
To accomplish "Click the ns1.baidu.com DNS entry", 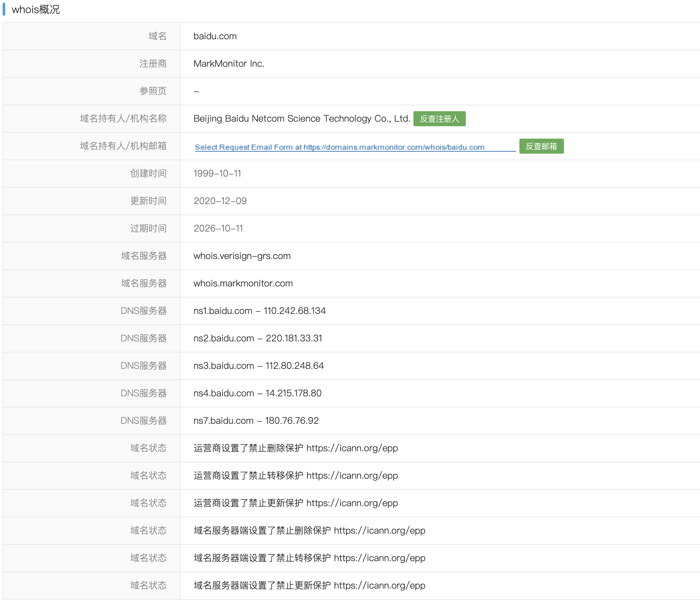I will pyautogui.click(x=259, y=311).
